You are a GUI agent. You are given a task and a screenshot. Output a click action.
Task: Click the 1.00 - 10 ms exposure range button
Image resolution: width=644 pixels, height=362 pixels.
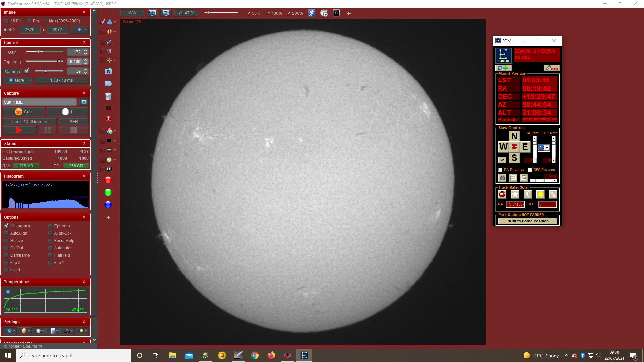tap(61, 80)
